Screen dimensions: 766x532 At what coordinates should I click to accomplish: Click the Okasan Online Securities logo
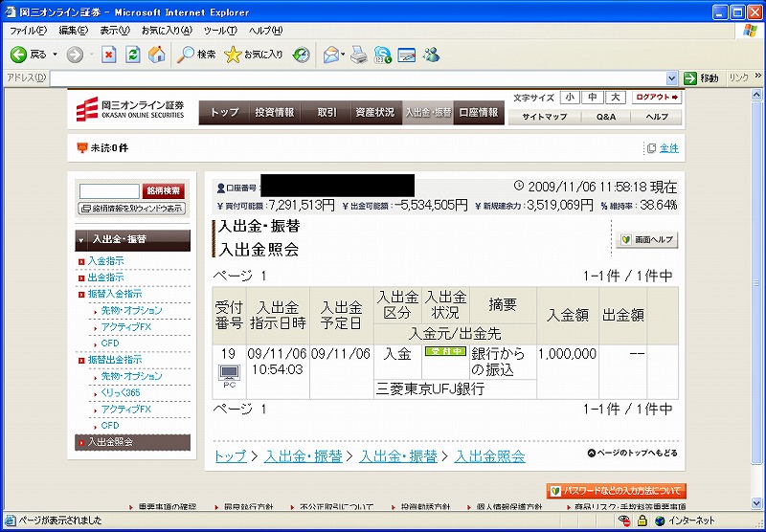click(x=131, y=111)
